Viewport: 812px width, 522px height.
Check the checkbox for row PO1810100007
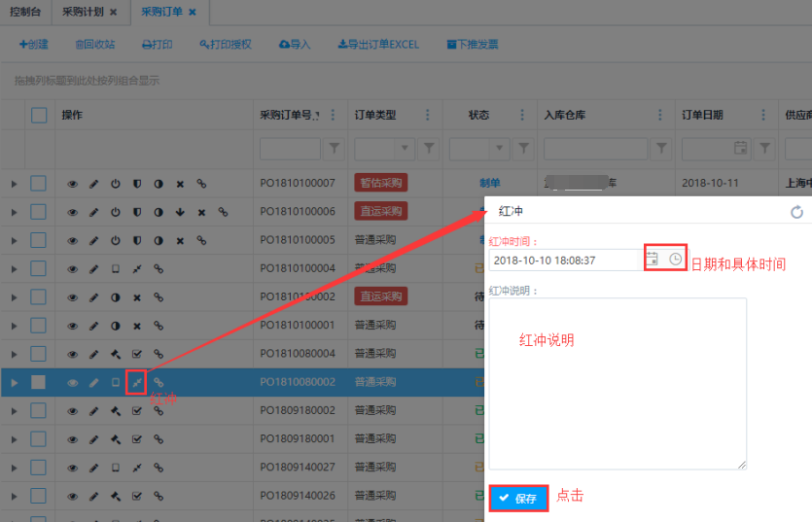pyautogui.click(x=39, y=184)
